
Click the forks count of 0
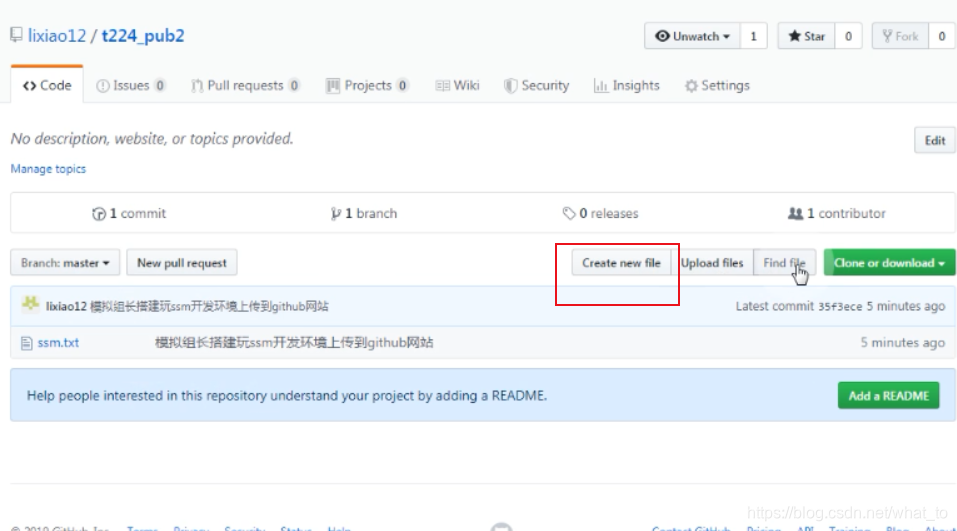pyautogui.click(x=942, y=36)
